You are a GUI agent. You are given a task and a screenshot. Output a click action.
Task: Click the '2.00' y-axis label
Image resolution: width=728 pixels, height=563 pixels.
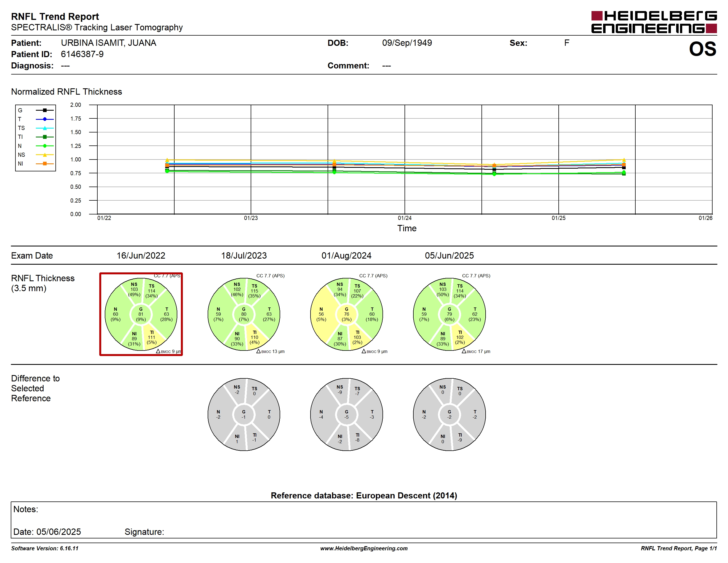click(76, 105)
